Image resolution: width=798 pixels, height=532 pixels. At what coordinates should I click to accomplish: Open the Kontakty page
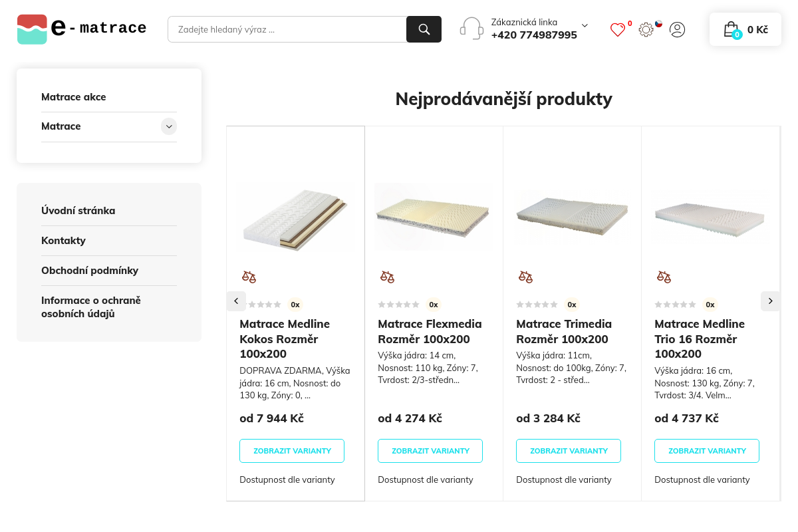coord(63,241)
